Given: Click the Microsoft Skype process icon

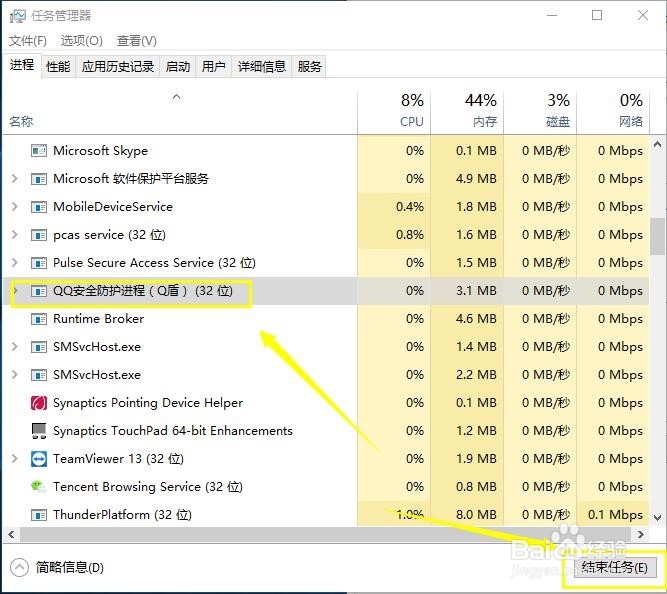Looking at the screenshot, I should [x=39, y=151].
